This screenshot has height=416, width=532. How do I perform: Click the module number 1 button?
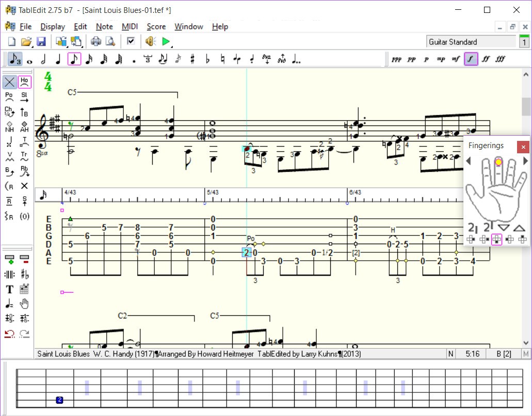click(x=524, y=42)
